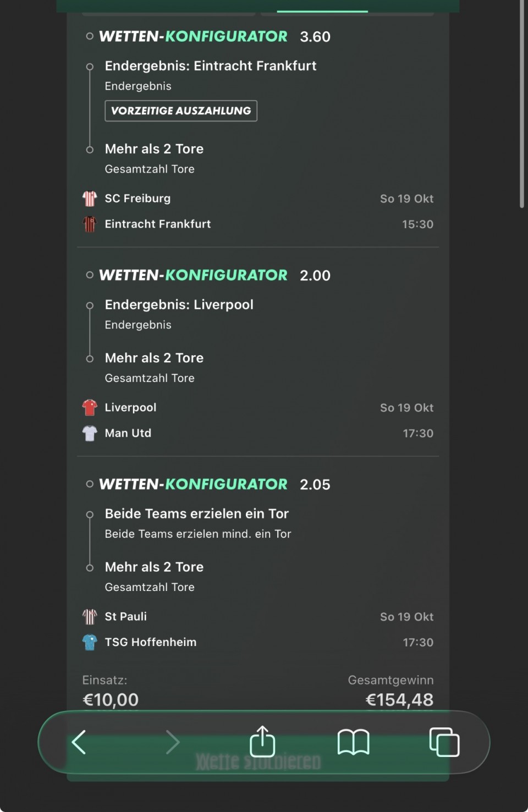
Task: Open Safari bookmarks book icon
Action: [x=353, y=742]
